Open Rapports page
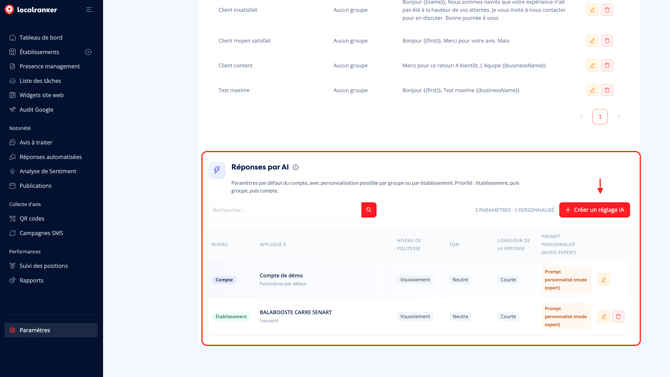The height and width of the screenshot is (377, 670). point(31,280)
